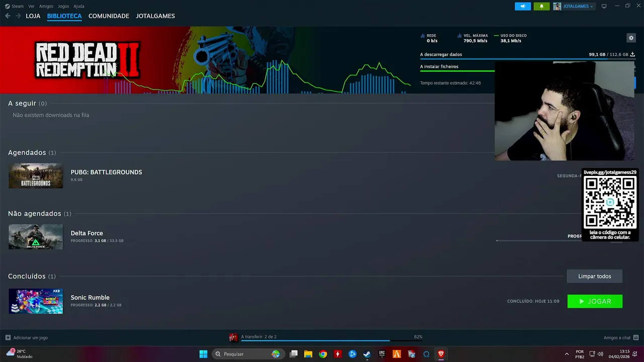Viewport: 644px width, 362px height.
Task: Select the PUBG: BATTLEGROUNDS title
Action: 106,172
